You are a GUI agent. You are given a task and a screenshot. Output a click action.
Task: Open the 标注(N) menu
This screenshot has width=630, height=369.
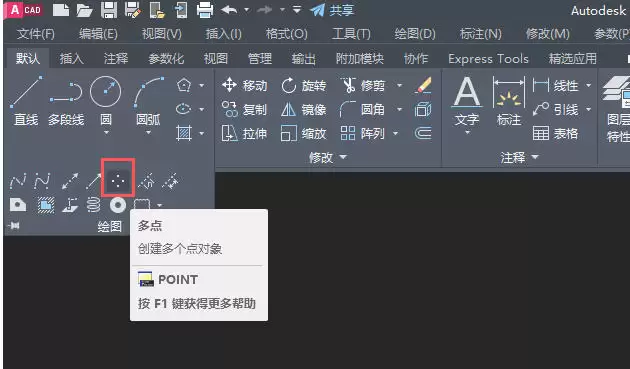point(481,34)
